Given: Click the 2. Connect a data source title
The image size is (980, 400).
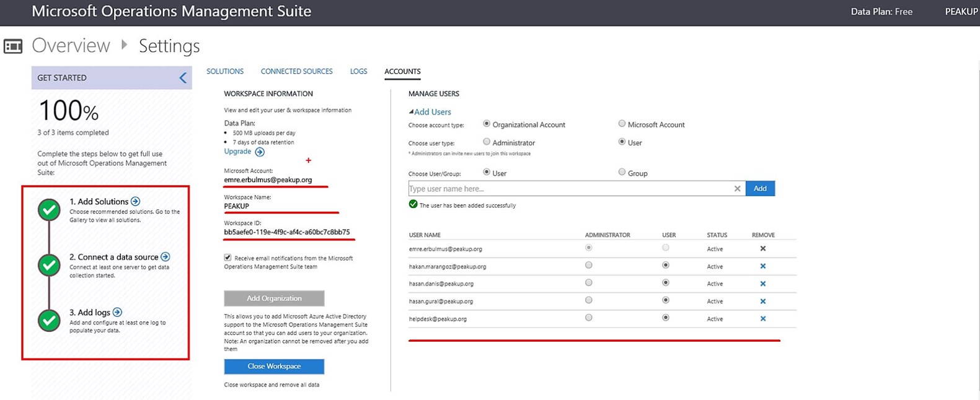Looking at the screenshot, I should pos(114,257).
